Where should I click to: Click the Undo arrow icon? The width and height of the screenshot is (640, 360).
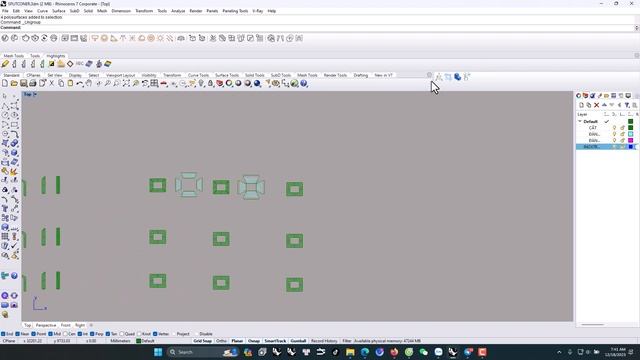(x=80, y=83)
